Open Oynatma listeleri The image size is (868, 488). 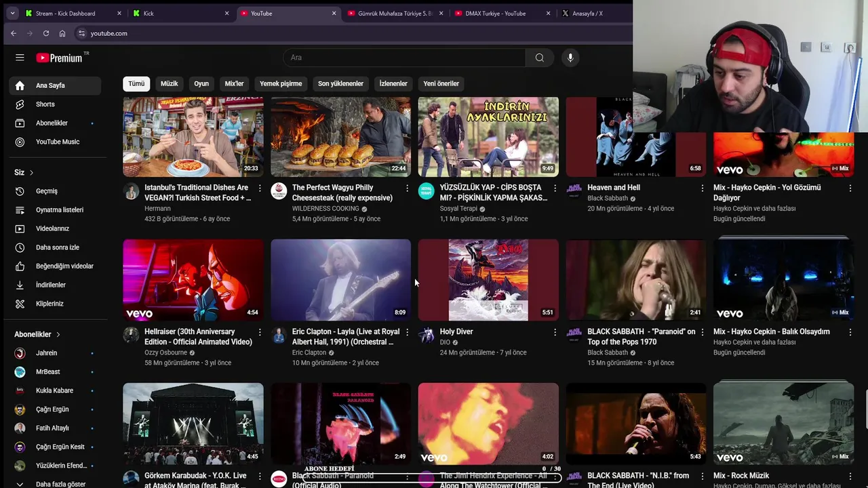56,210
